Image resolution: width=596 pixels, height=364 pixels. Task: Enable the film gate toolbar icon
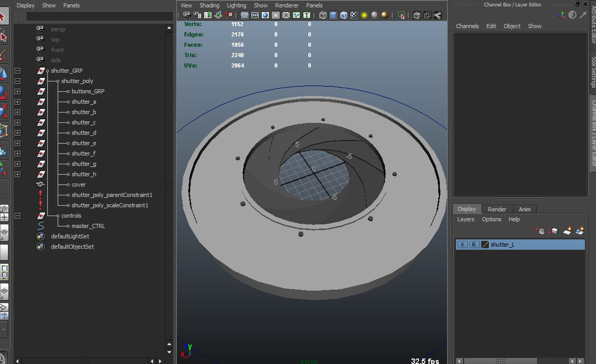tap(255, 15)
